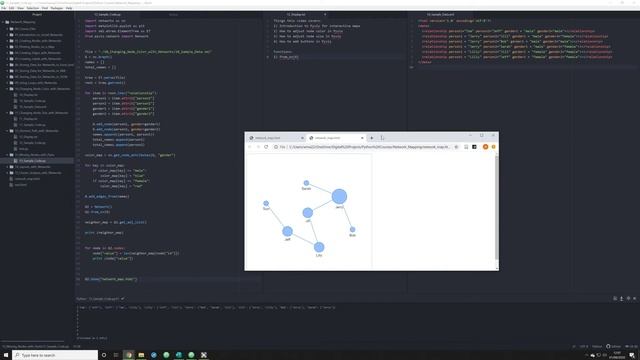
Task: Open the View menu in Atom
Action: click(x=20, y=8)
